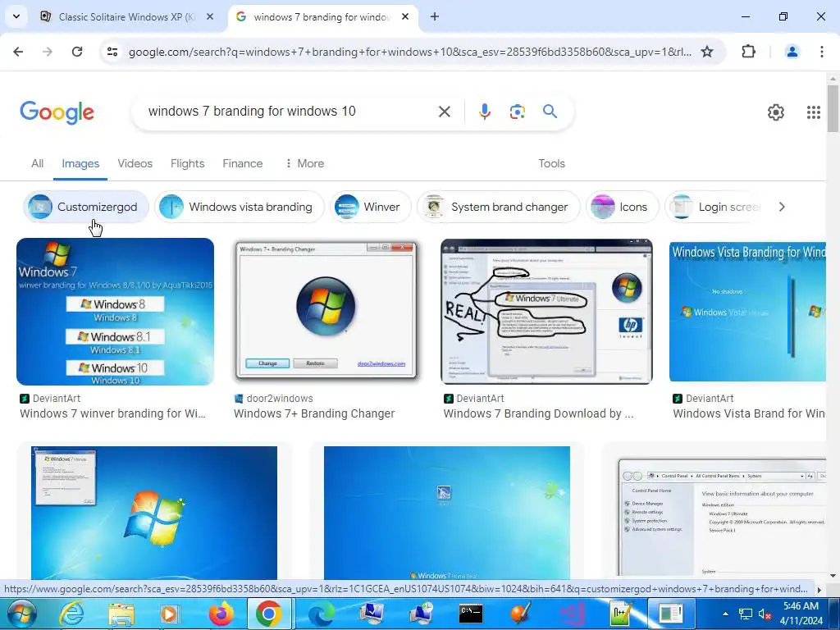Viewport: 840px width, 630px height.
Task: Switch to the All results tab
Action: [x=37, y=163]
